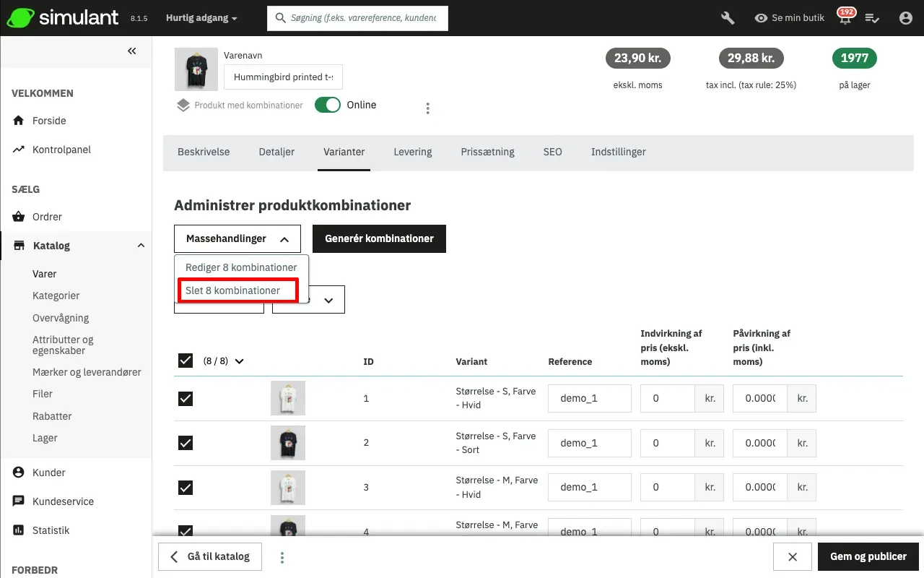Collapse the sidebar with double chevron icon
The height and width of the screenshot is (578, 924).
coord(131,51)
